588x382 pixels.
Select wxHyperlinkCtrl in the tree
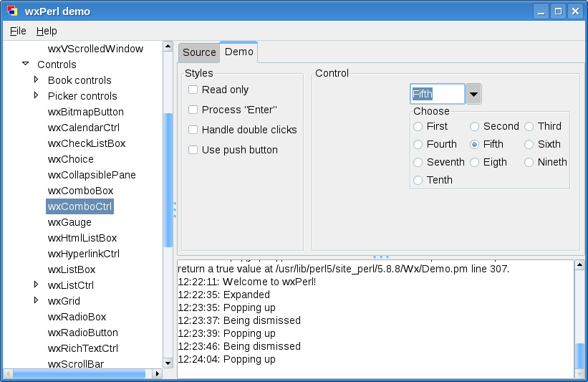point(83,254)
